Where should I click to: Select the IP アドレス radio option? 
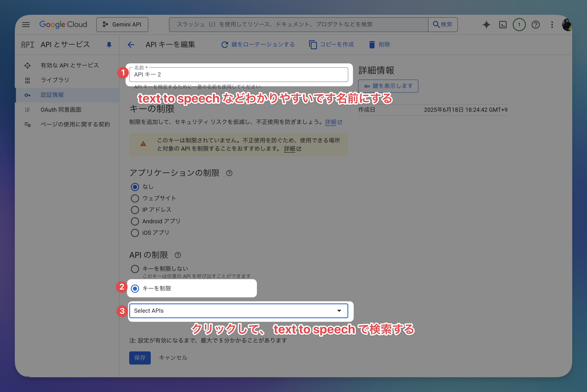[x=135, y=210]
